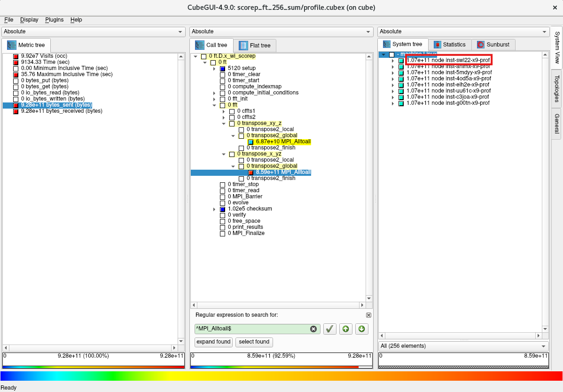Click the green checkmark to apply search

coord(330,329)
